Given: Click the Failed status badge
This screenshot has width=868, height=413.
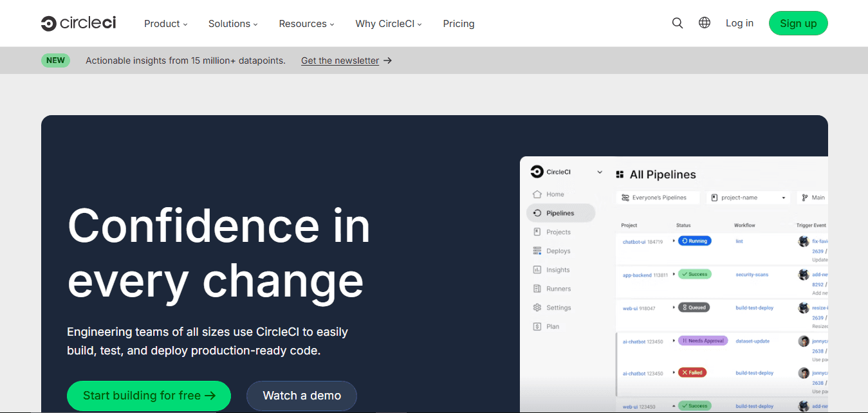Looking at the screenshot, I should [692, 372].
